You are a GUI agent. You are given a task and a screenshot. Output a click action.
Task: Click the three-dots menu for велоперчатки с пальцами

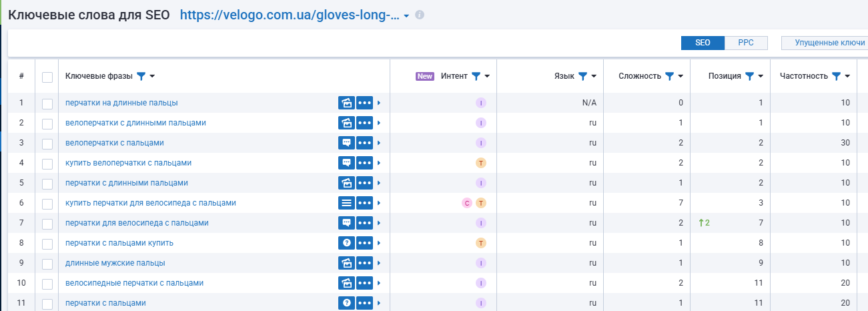coord(364,143)
